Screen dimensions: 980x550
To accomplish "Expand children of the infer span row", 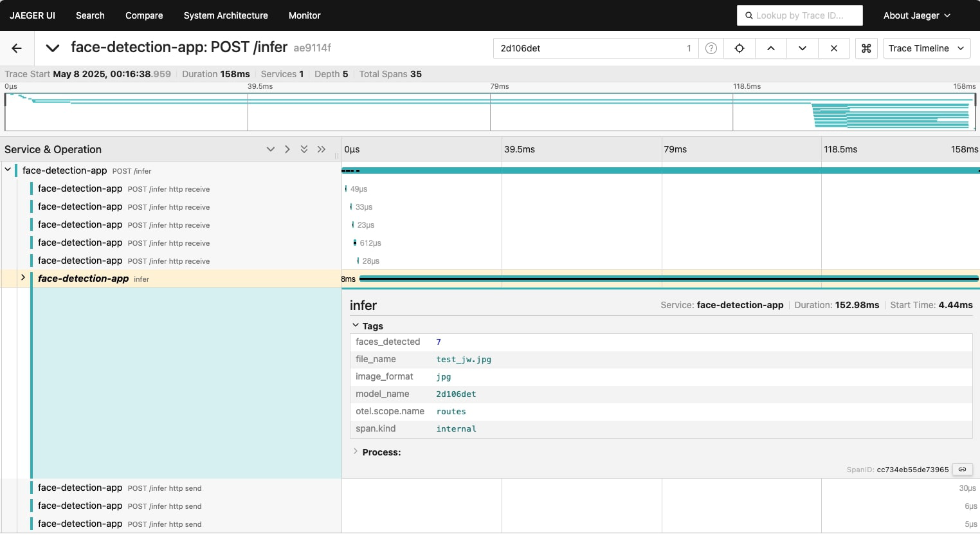I will 23,278.
